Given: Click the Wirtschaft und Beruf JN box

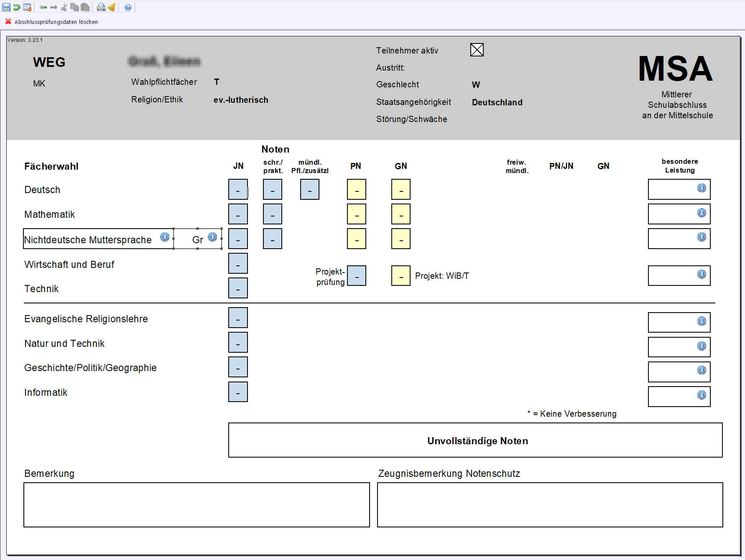Looking at the screenshot, I should pyautogui.click(x=238, y=263).
